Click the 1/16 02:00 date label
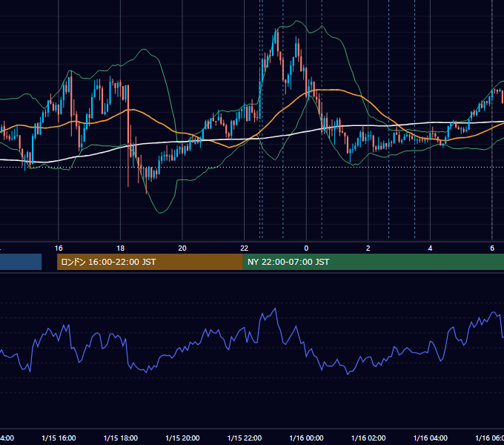The width and height of the screenshot is (504, 445). (368, 438)
